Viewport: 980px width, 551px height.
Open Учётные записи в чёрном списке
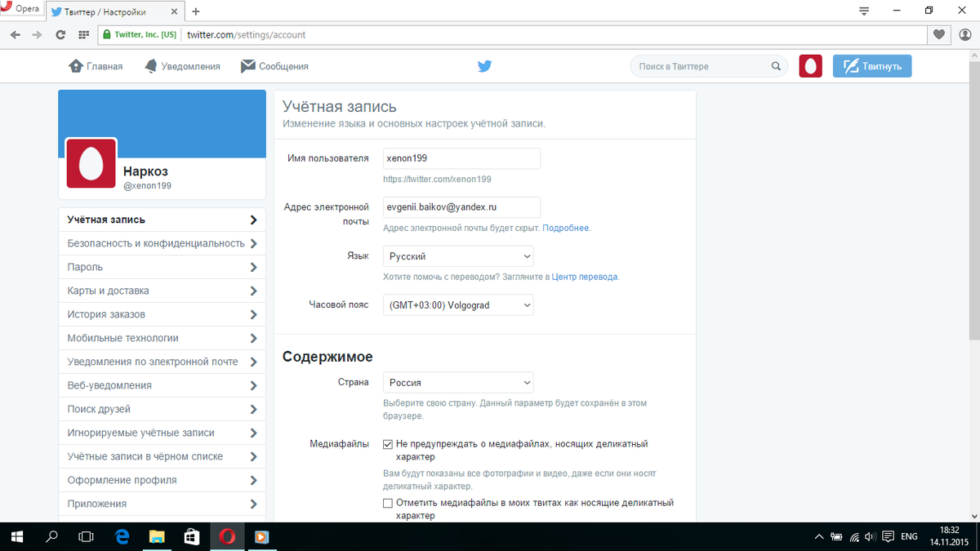(x=162, y=456)
